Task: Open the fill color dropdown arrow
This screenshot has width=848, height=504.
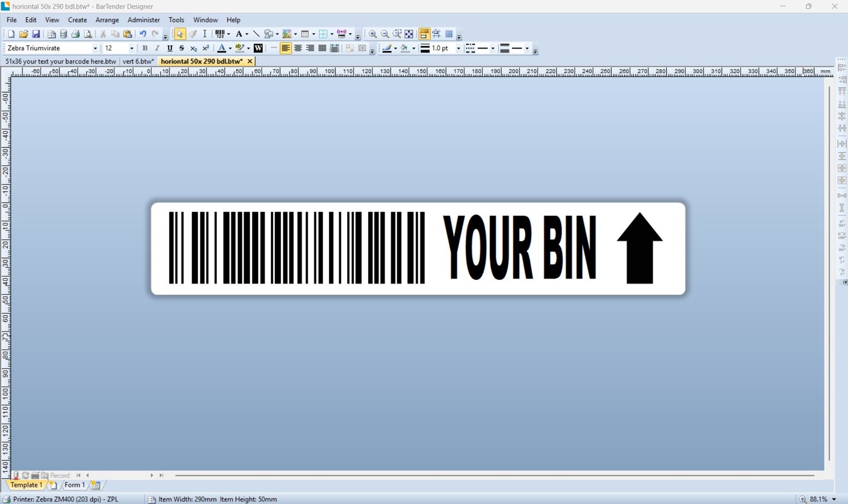Action: click(x=414, y=48)
